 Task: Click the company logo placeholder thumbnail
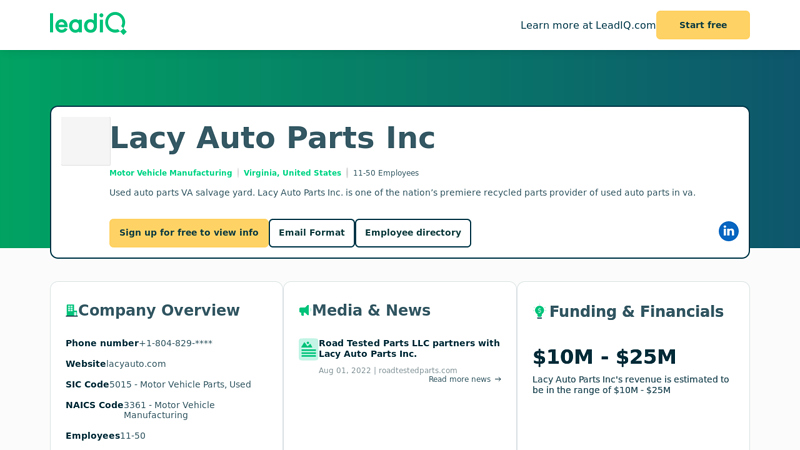coord(86,141)
